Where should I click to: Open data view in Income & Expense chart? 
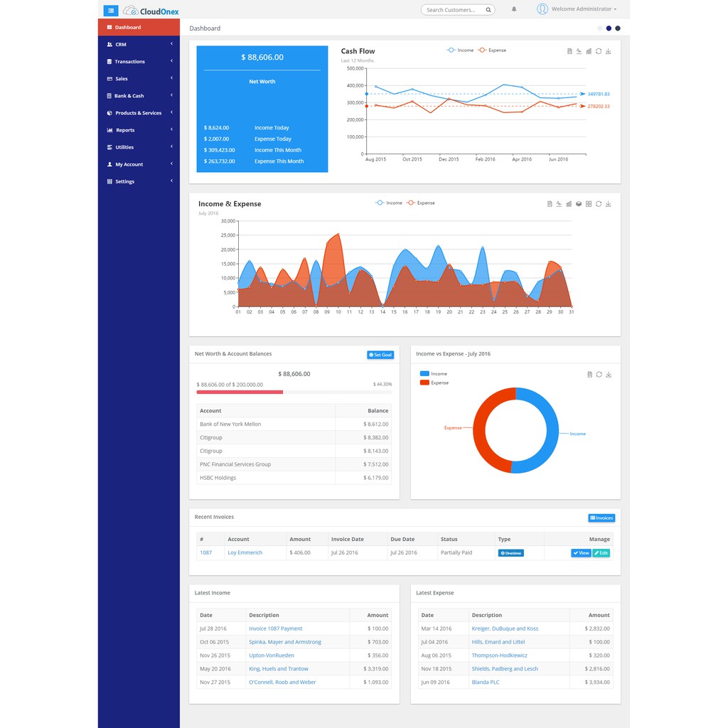pos(550,204)
